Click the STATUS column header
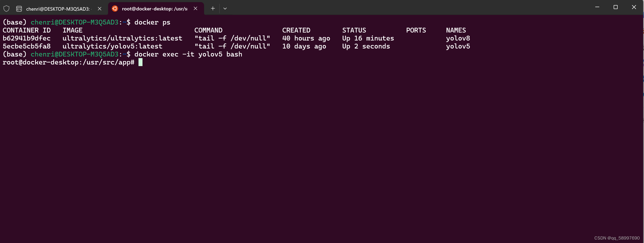Viewport: 644px width, 243px height. 354,30
